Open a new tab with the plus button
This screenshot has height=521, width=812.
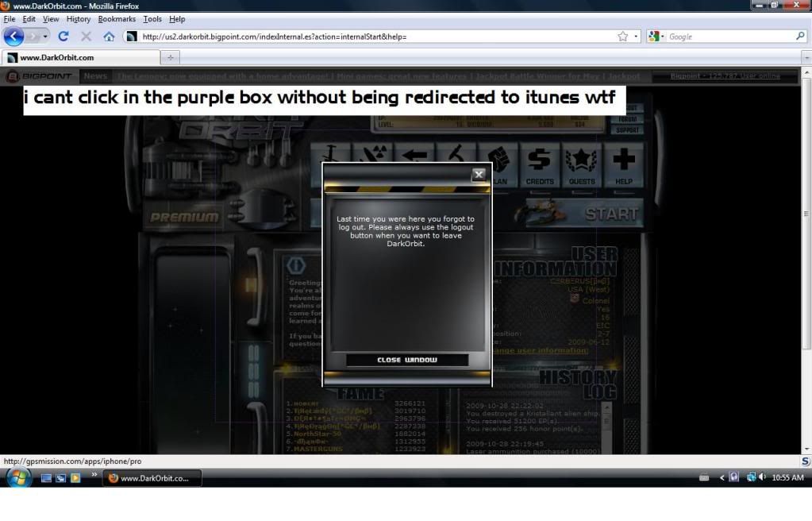[171, 57]
